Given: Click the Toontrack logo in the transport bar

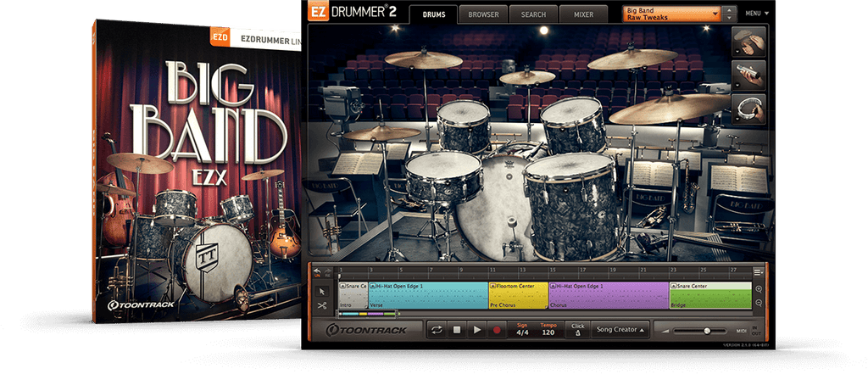Looking at the screenshot, I should [x=365, y=330].
